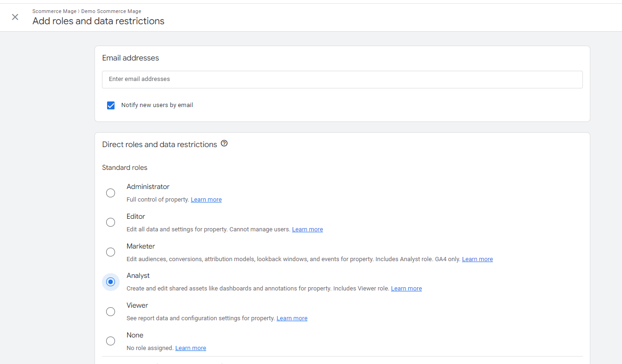Choose the Marketer role radio button
622x364 pixels.
(110, 252)
